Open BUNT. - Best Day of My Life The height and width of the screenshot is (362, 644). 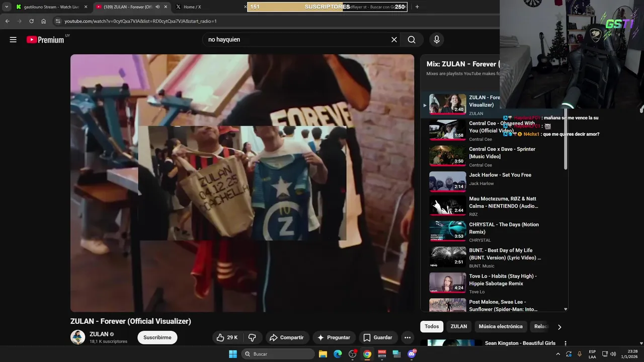coord(495,257)
